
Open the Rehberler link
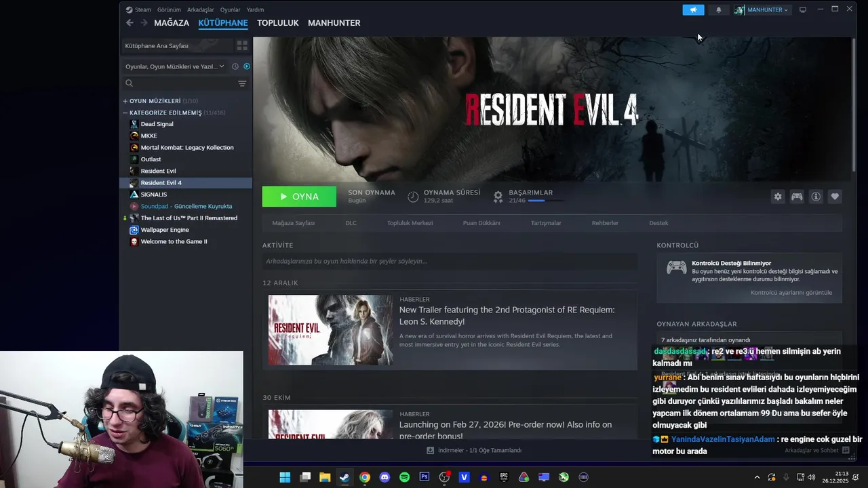[605, 223]
